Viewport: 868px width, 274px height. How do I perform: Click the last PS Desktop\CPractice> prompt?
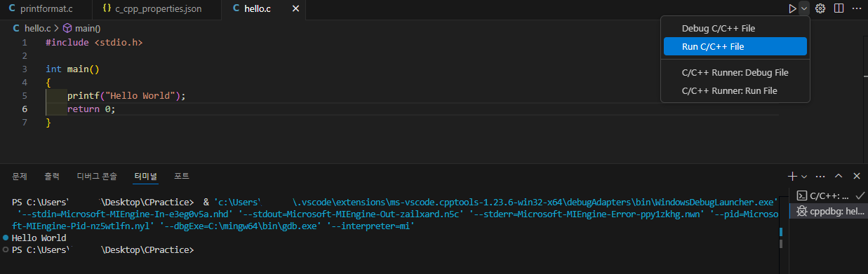tap(102, 249)
